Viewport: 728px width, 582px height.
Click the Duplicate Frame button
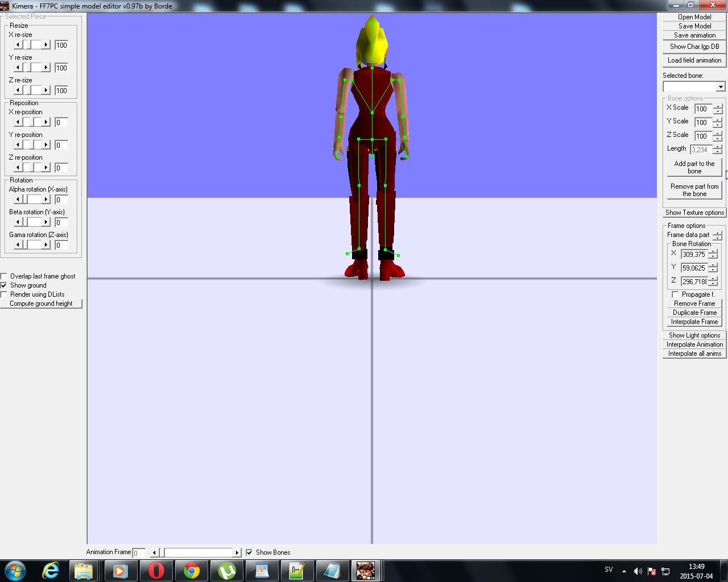(x=694, y=313)
